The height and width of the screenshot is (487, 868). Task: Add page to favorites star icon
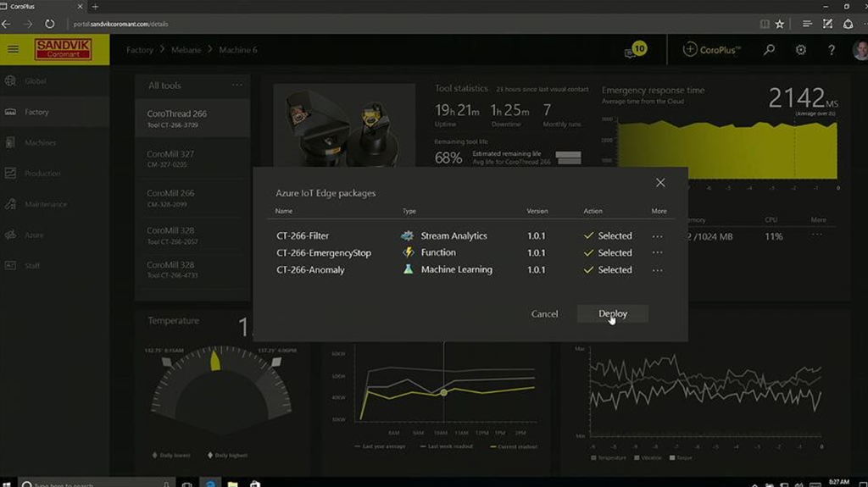[780, 24]
